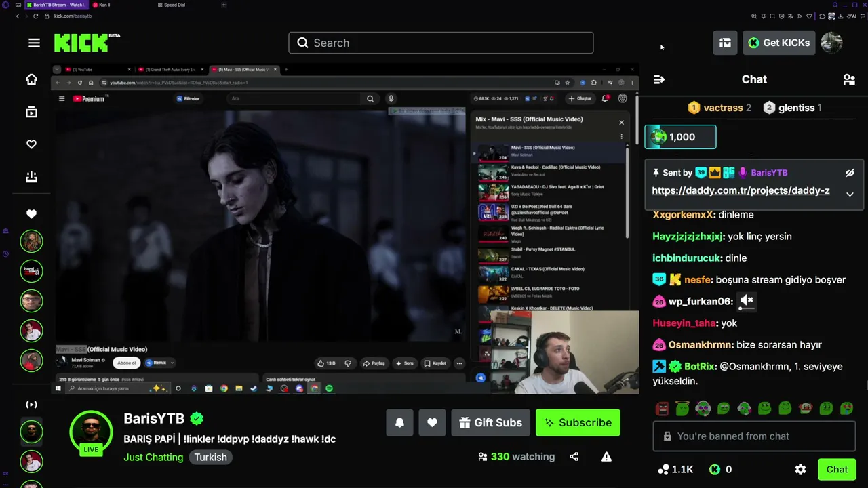Open the live broadcast sidebar section icon

(31, 405)
